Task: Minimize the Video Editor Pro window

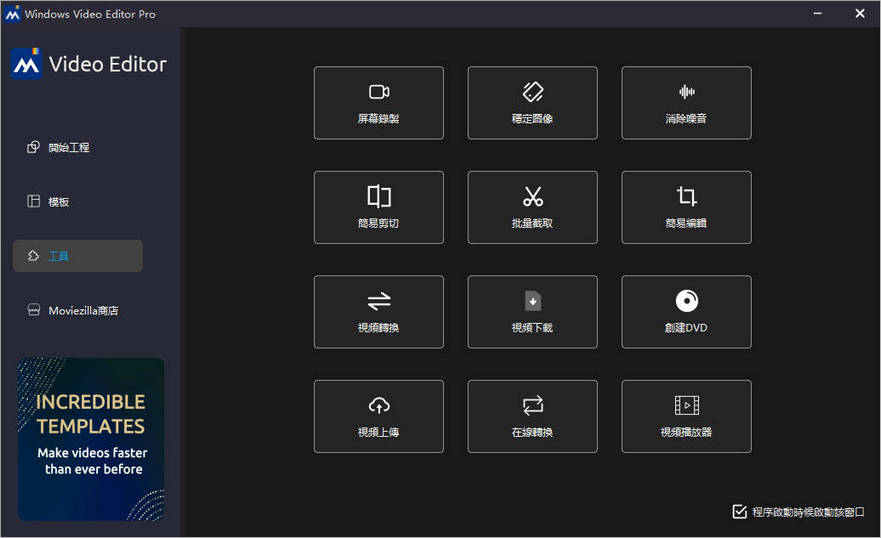Action: (818, 13)
